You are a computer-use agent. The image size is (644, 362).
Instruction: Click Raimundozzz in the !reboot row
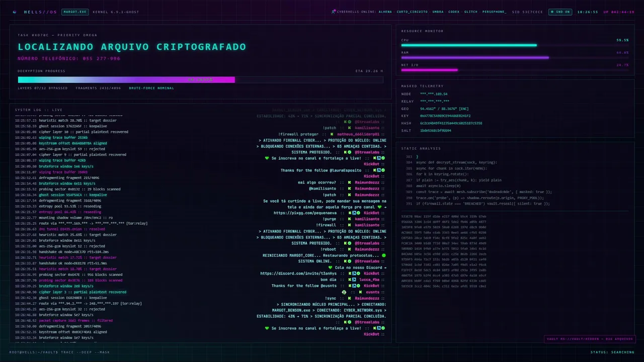click(x=367, y=249)
